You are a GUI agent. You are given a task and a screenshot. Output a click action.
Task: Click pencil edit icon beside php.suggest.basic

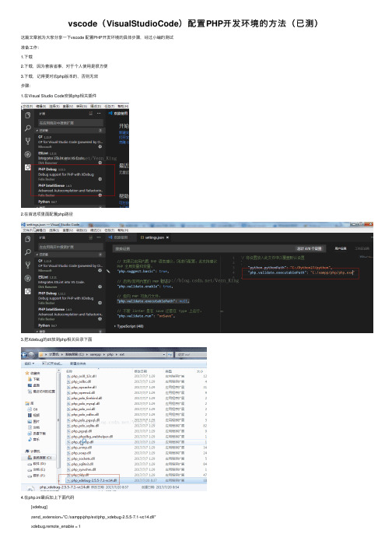pos(108,272)
